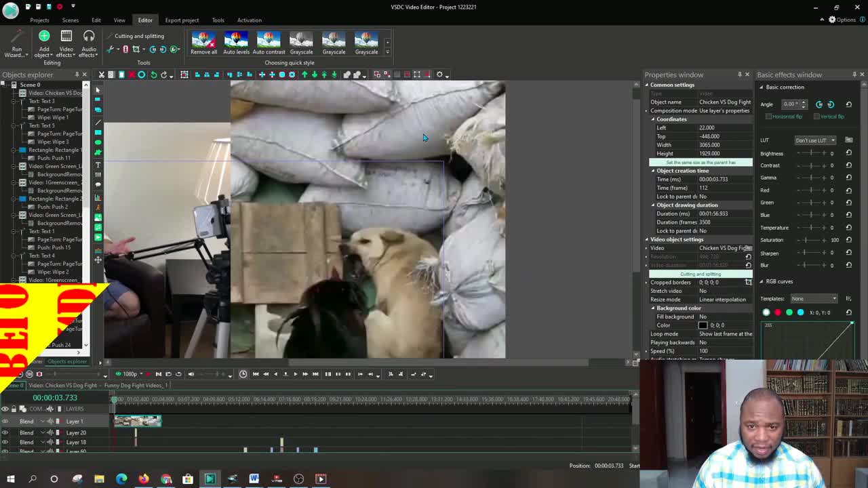Rotate 90 degrees counter-clockwise icon in Basic correction

tap(819, 104)
